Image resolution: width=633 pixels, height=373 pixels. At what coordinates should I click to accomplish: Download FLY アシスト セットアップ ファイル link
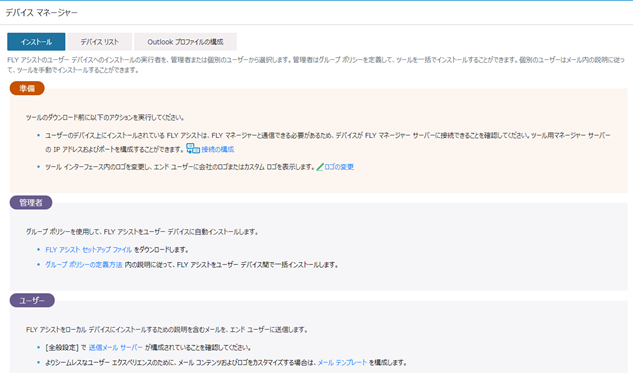pos(88,250)
